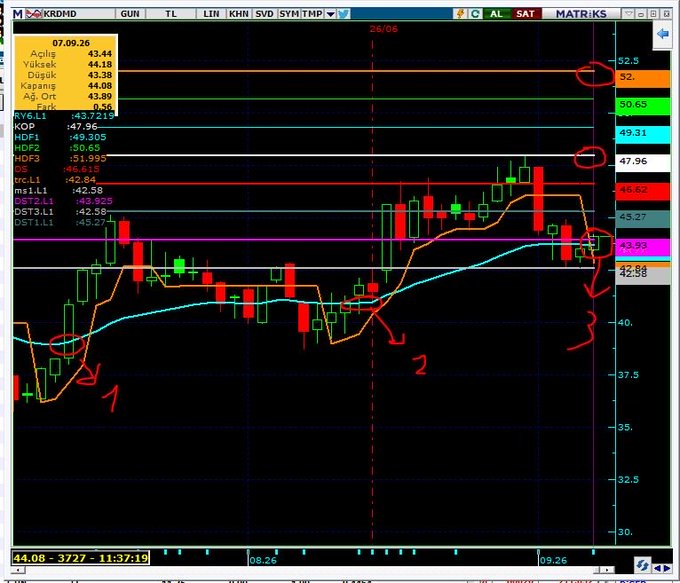Click the green AL buy button

[x=496, y=14]
